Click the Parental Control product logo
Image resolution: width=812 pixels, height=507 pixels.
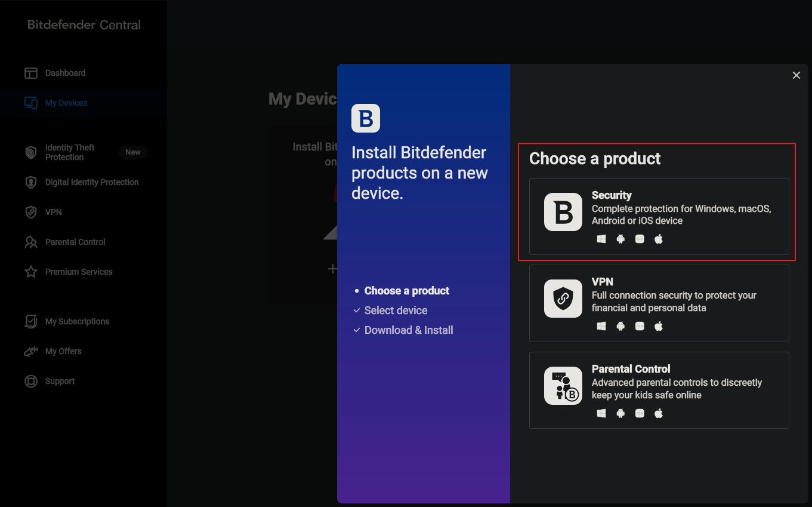coord(563,386)
